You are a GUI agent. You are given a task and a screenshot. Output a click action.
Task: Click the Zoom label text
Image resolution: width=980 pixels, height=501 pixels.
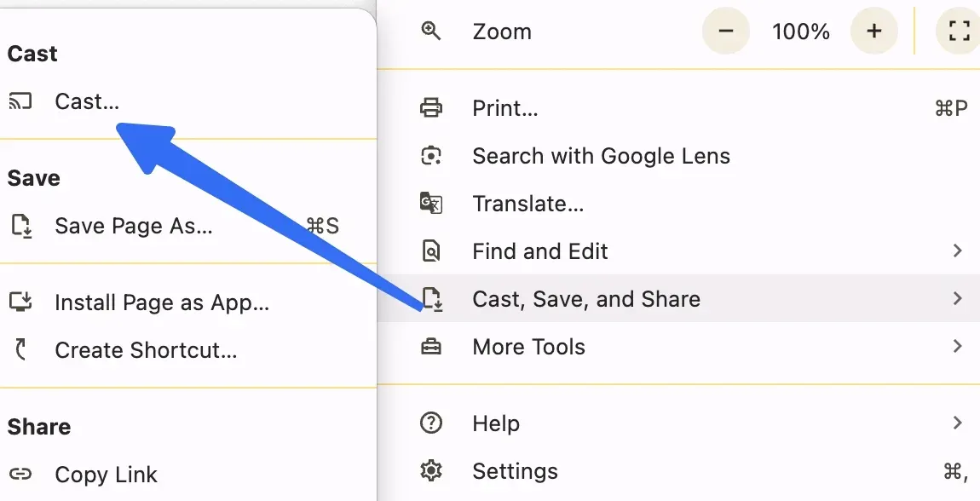point(502,32)
